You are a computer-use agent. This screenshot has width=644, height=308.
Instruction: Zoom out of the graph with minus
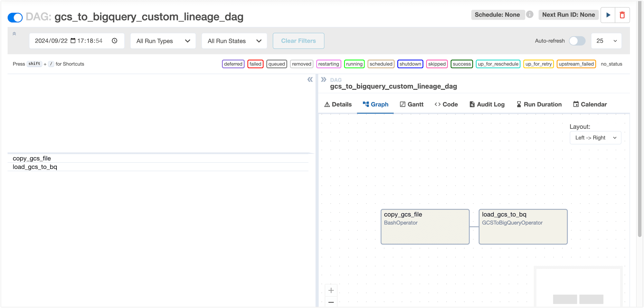point(331,302)
